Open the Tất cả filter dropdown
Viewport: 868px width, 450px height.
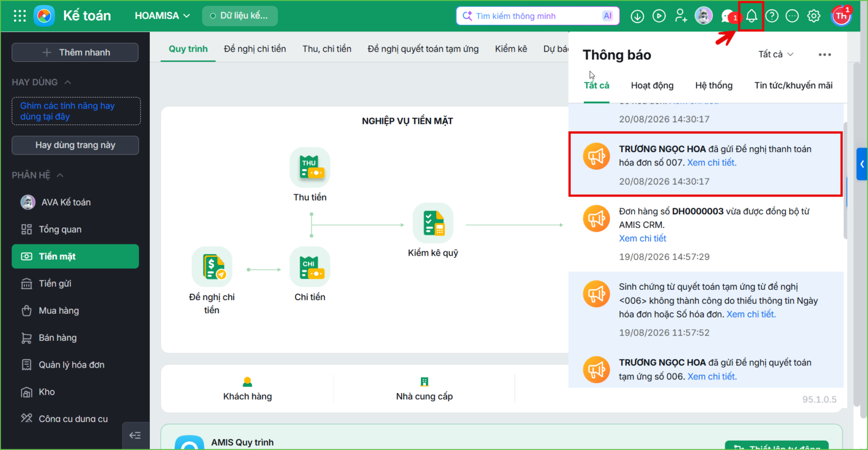(776, 54)
